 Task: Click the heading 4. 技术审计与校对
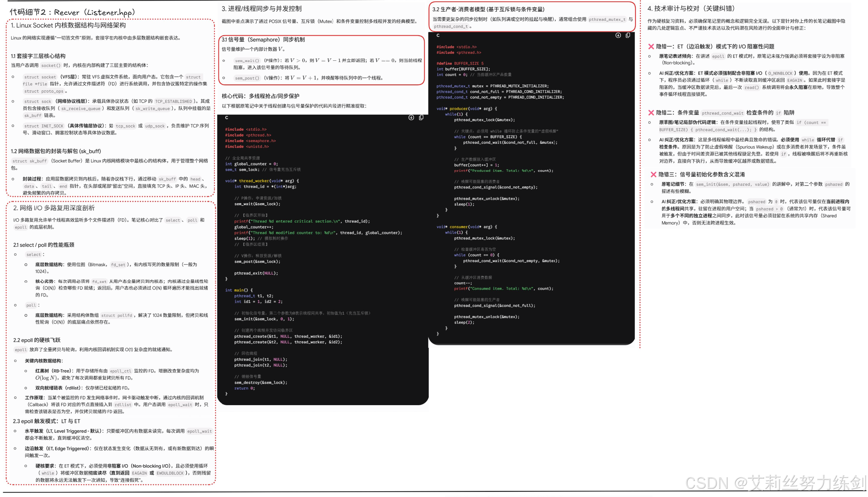[691, 9]
